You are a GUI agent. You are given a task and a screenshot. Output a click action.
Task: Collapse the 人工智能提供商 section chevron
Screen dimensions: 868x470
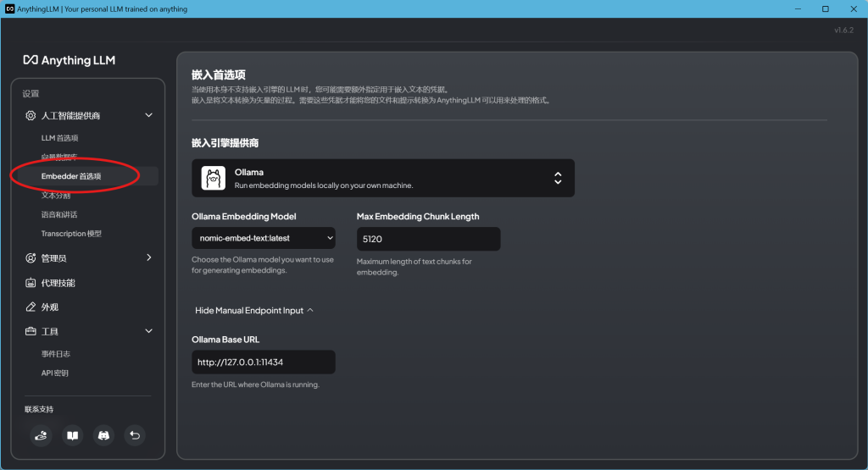[x=149, y=115]
